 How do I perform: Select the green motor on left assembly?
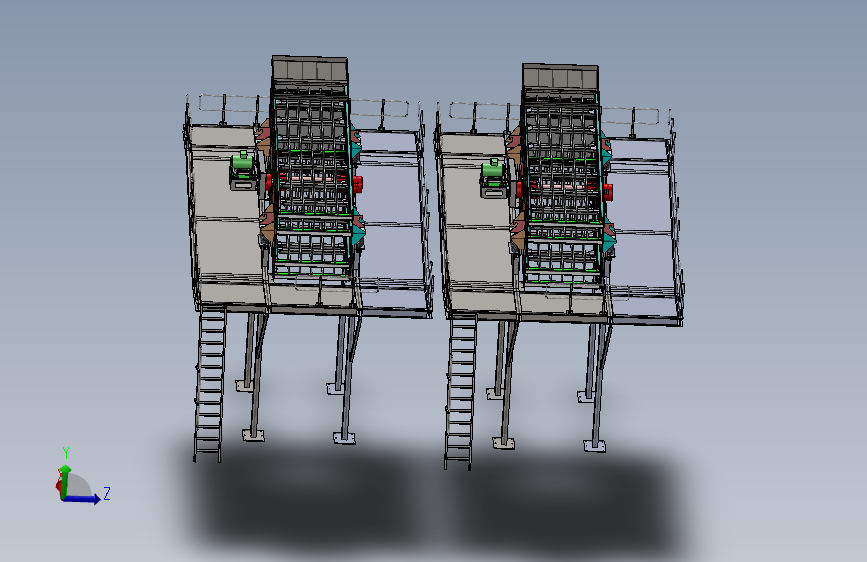point(242,161)
